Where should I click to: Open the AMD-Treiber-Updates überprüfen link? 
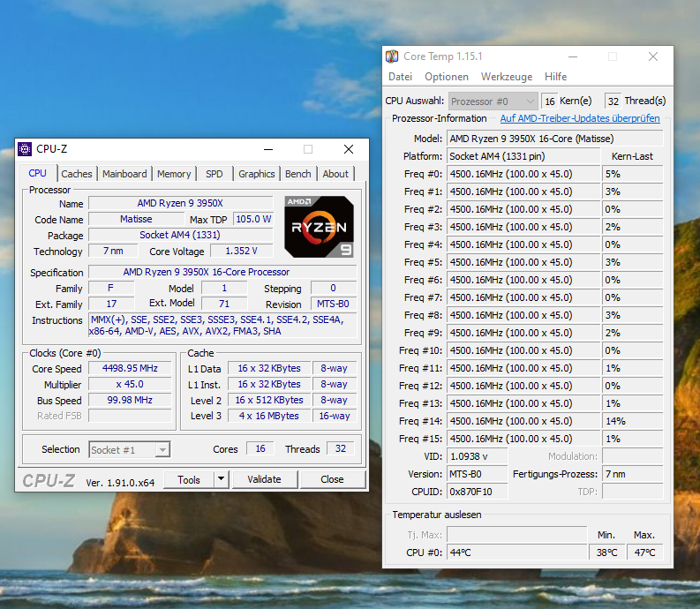580,118
